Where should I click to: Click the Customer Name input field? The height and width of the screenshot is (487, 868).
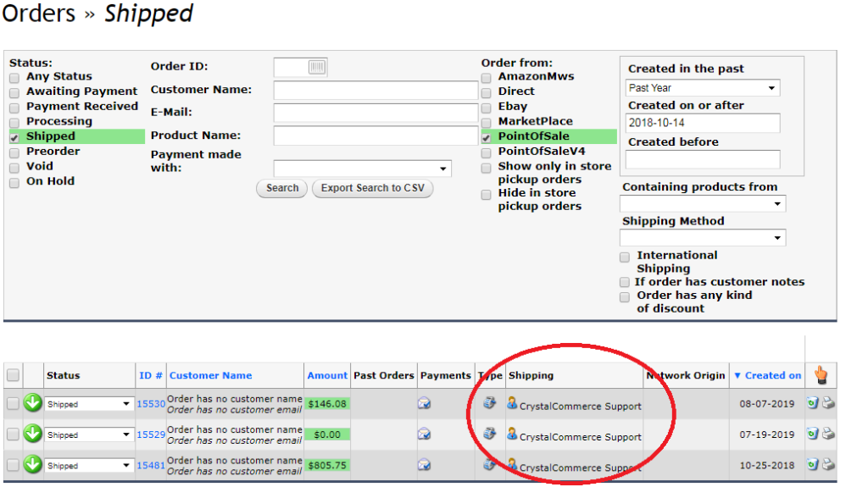[376, 91]
